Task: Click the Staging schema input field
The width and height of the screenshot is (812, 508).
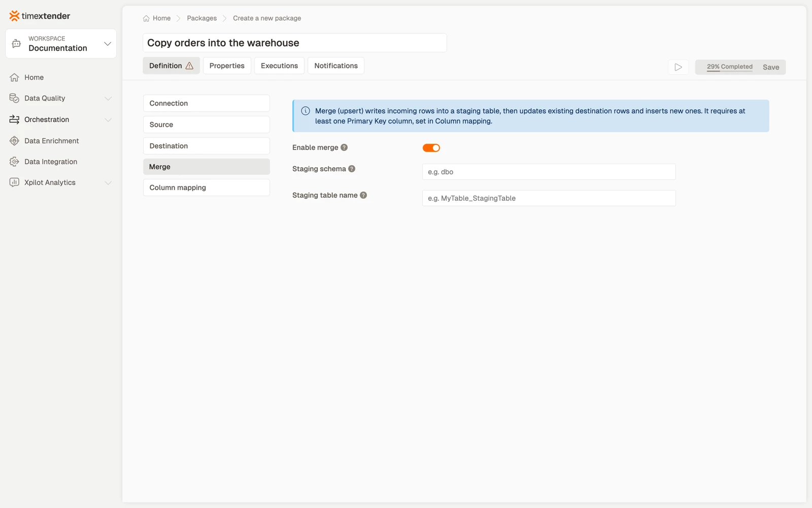Action: click(549, 172)
